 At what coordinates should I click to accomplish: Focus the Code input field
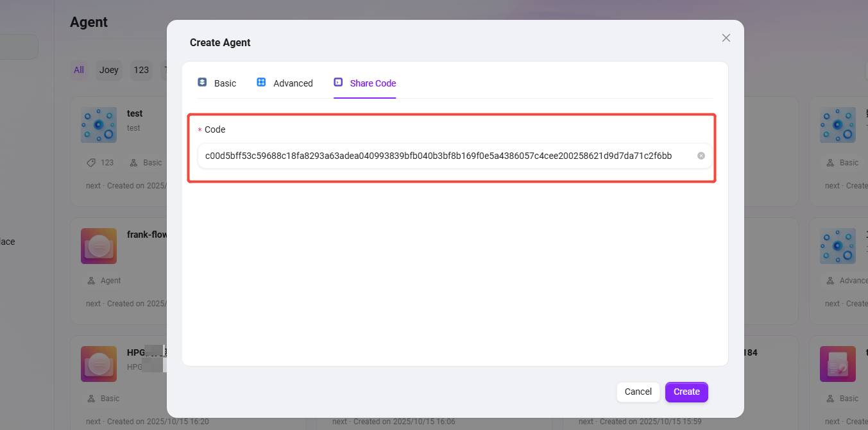pyautogui.click(x=443, y=156)
